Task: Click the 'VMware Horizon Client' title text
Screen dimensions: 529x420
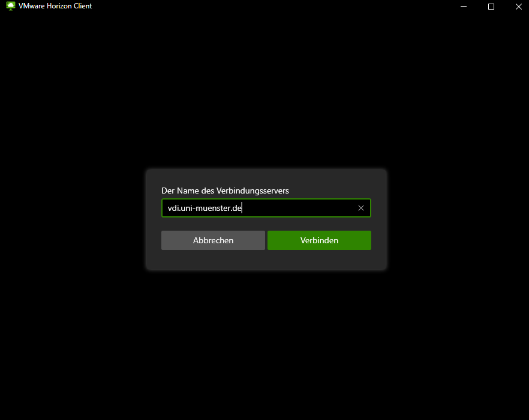Action: (55, 6)
